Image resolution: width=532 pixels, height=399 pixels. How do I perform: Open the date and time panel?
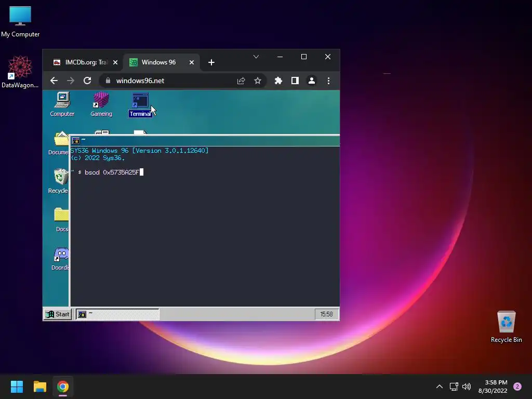coord(493,387)
